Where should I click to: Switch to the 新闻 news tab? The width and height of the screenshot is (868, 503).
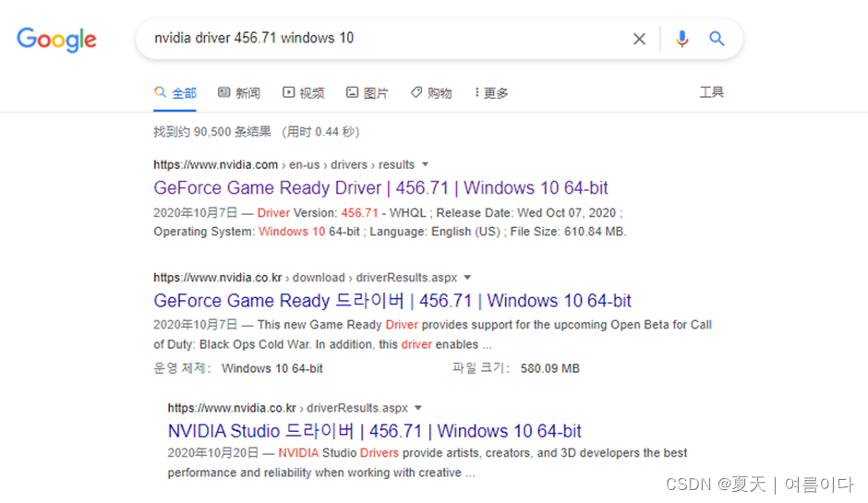[x=238, y=92]
